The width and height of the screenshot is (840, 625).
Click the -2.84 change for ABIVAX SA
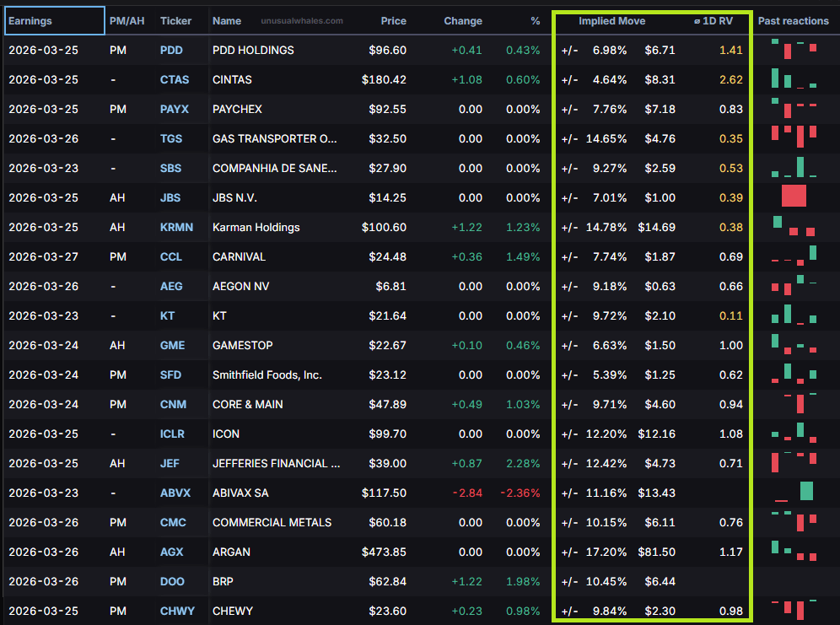point(467,493)
